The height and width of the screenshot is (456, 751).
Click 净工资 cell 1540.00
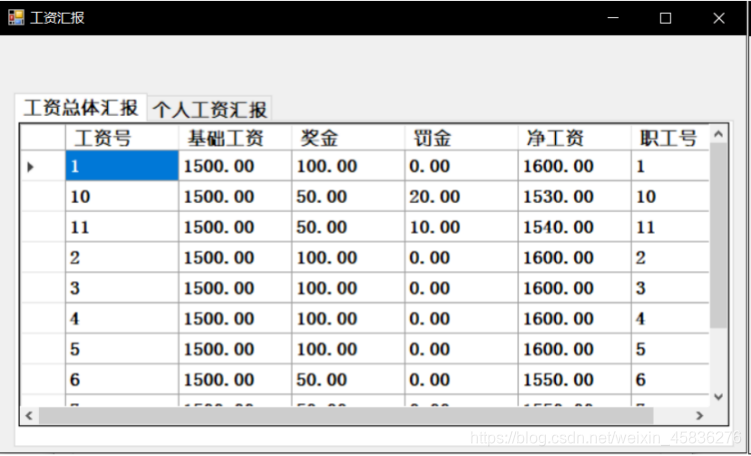(574, 227)
